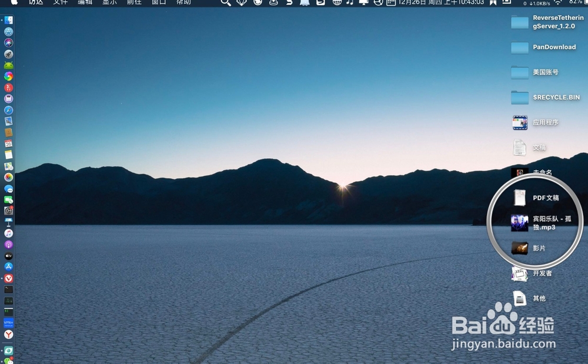
Task: Open Finder from the Dock
Action: tap(9, 20)
